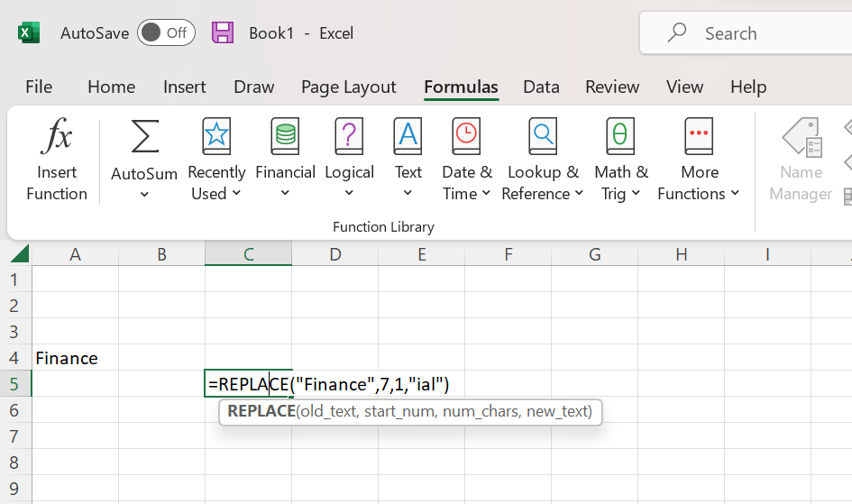Click the AutoSum sigma icon
The height and width of the screenshot is (504, 852).
pos(144,137)
